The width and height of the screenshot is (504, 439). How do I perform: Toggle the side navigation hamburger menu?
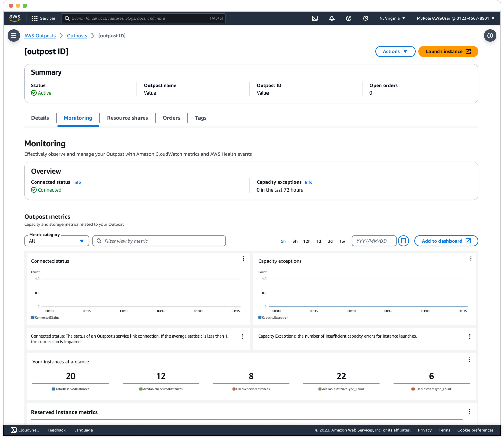[x=14, y=36]
